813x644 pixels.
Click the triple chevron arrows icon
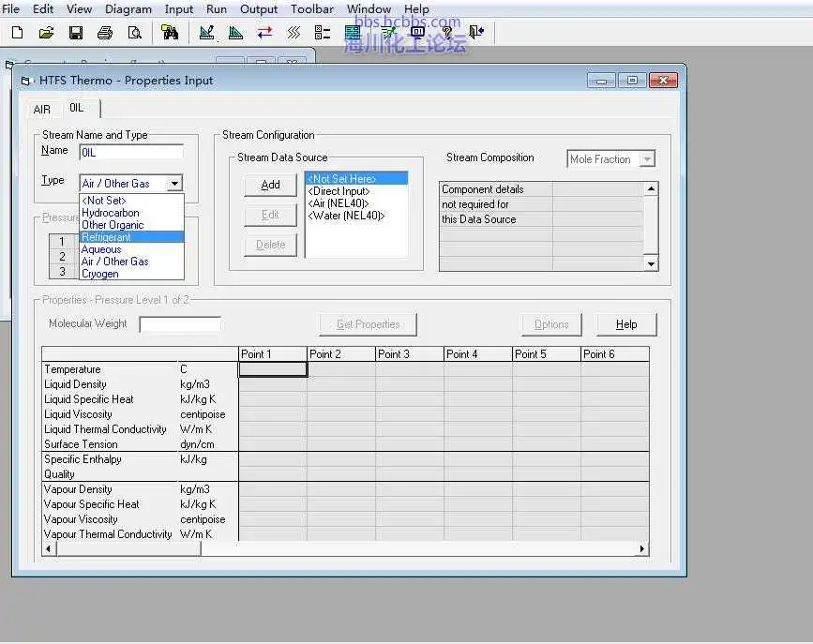coord(294,33)
